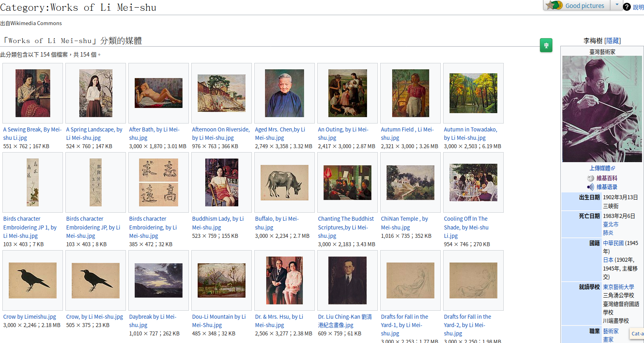
Task: Open A Spring Landscape thumbnail
Action: point(96,93)
